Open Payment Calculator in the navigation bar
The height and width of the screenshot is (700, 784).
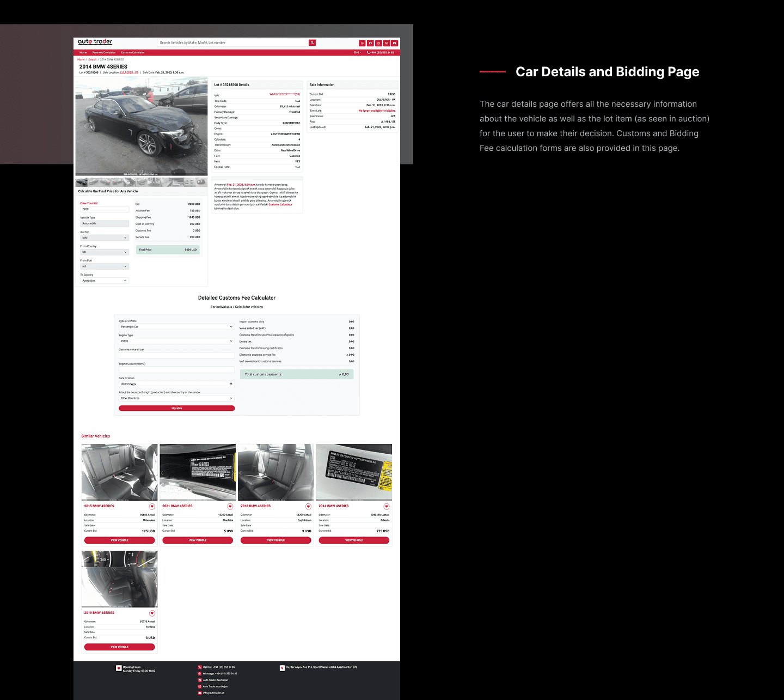(103, 53)
